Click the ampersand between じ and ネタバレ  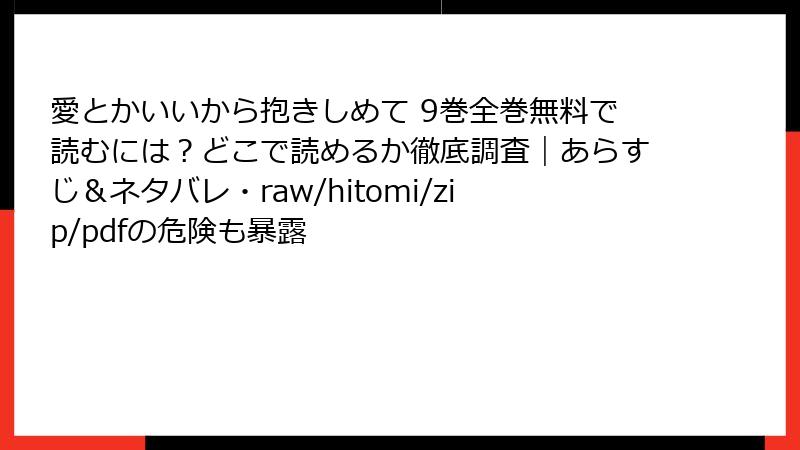click(94, 192)
